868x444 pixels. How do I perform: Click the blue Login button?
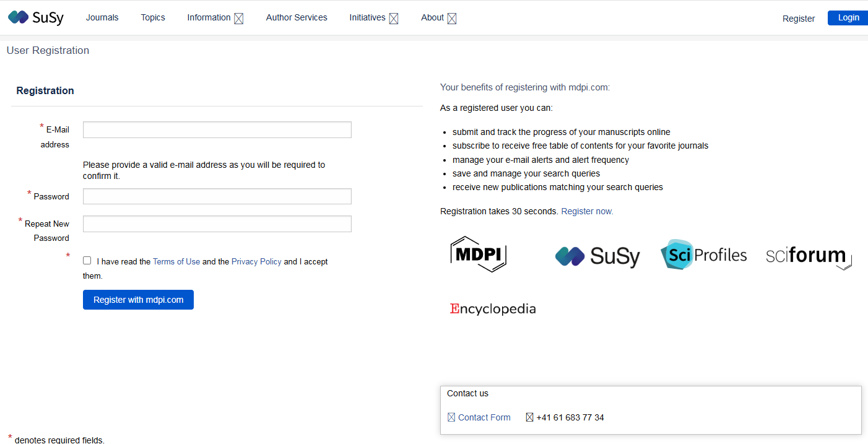click(848, 18)
